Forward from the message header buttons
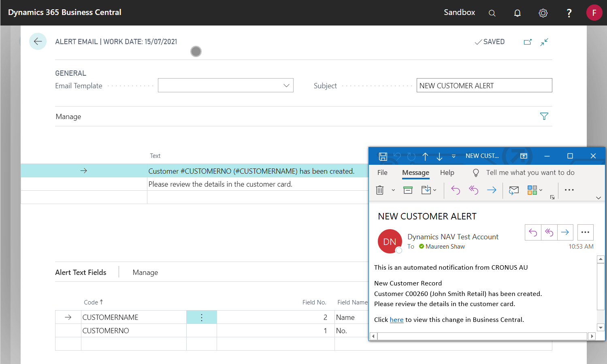This screenshot has width=607, height=364. [x=565, y=232]
